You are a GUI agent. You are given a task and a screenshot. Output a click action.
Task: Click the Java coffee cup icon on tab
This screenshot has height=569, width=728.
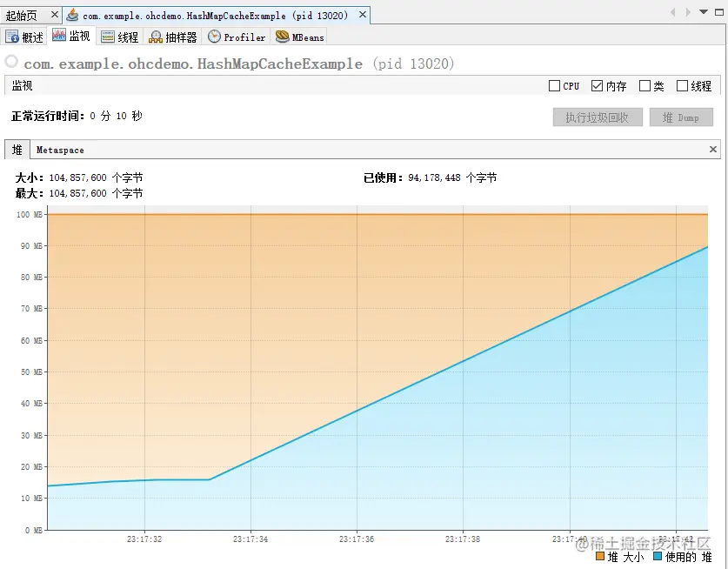click(72, 16)
